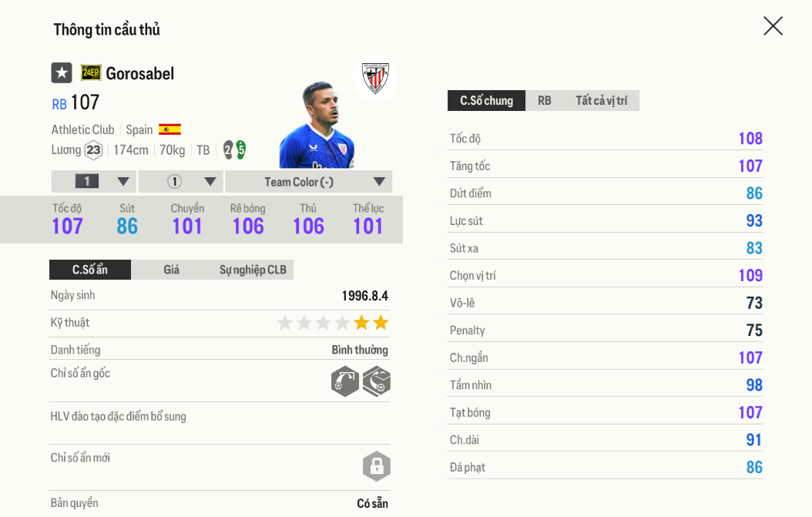Image resolution: width=812 pixels, height=517 pixels.
Task: Click the locked new hidden stat icon
Action: point(377,466)
